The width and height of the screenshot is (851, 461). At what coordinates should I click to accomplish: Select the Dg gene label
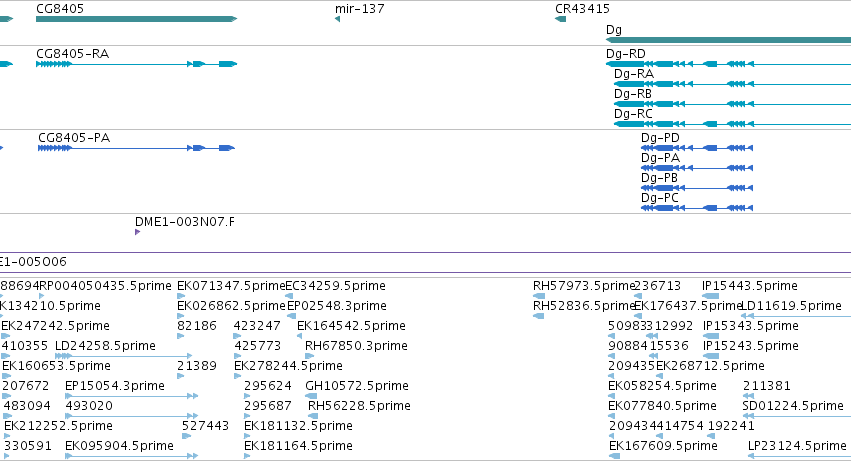tap(614, 30)
